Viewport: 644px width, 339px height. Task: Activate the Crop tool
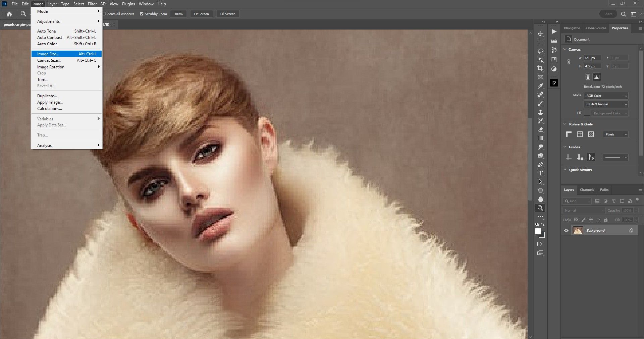(540, 69)
